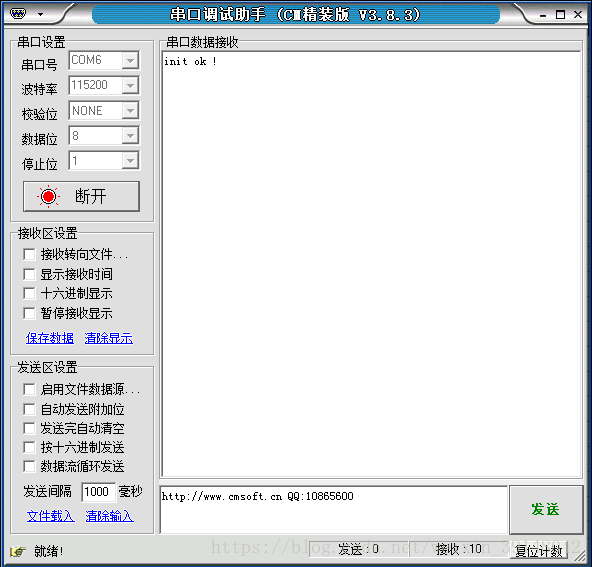Open the 数据位 8 dropdown

pyautogui.click(x=130, y=136)
